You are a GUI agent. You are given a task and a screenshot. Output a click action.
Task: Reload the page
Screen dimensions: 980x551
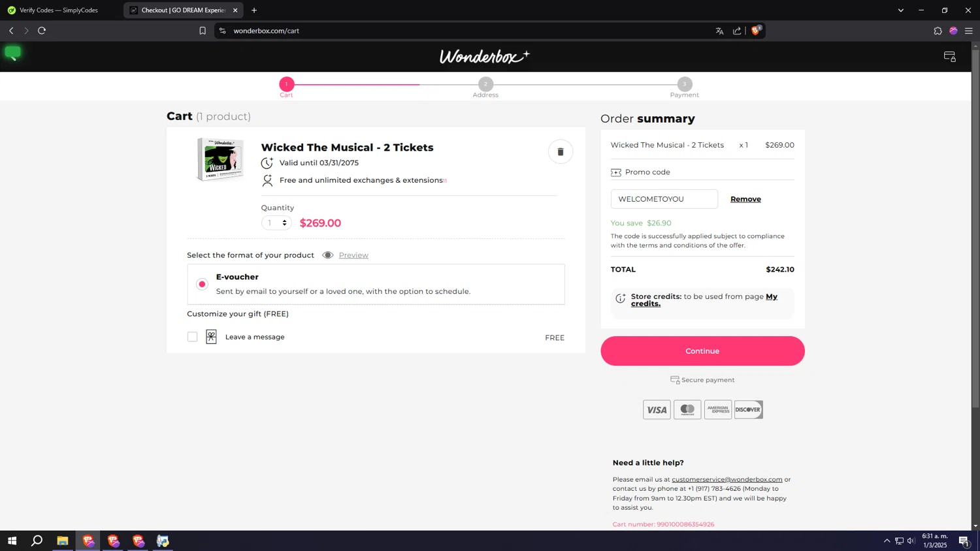[x=42, y=31]
